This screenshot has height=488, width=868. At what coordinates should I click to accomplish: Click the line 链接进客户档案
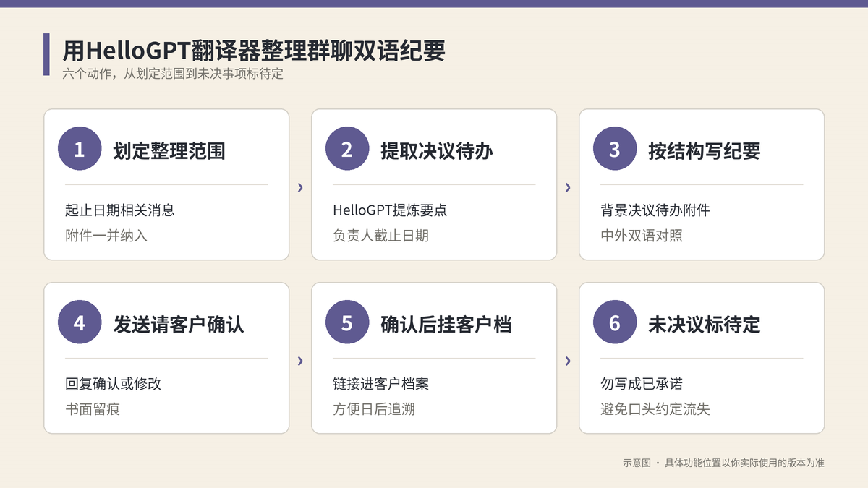380,384
